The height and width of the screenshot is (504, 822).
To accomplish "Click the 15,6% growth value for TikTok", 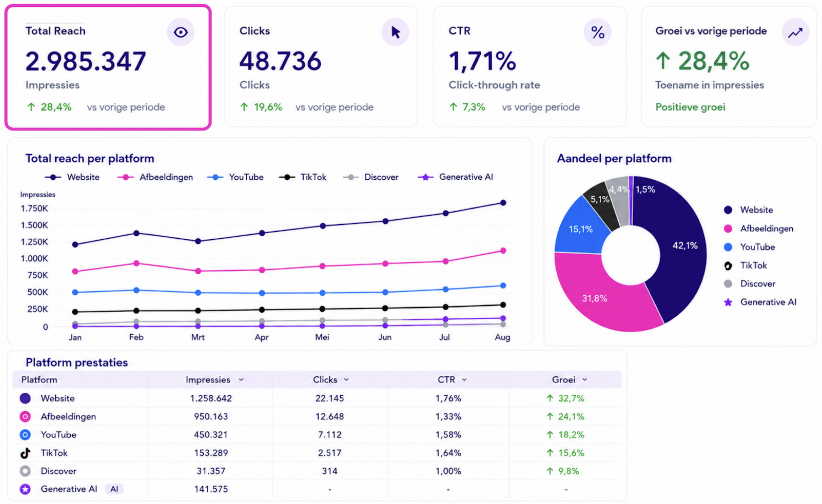I will click(x=572, y=453).
